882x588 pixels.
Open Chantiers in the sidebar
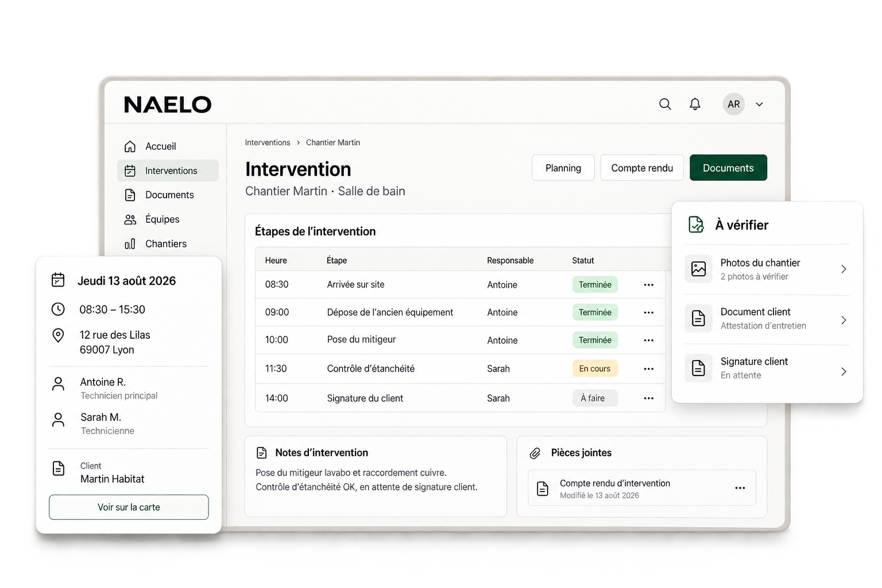pyautogui.click(x=168, y=244)
